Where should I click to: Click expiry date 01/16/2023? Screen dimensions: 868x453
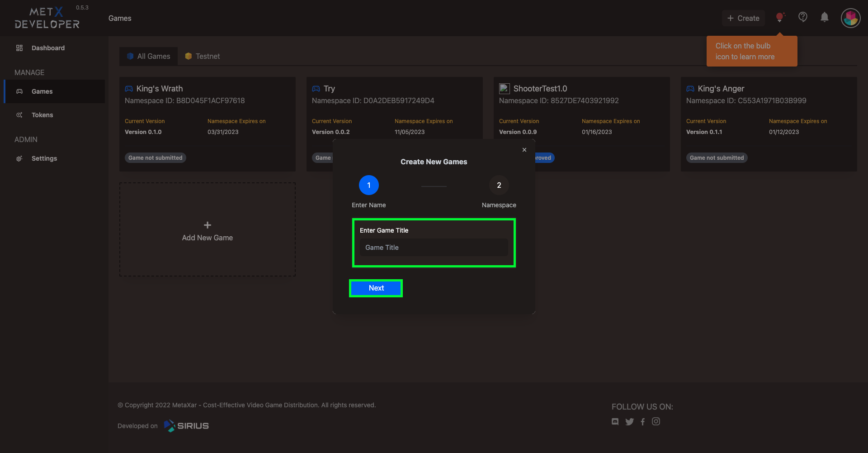click(x=597, y=132)
